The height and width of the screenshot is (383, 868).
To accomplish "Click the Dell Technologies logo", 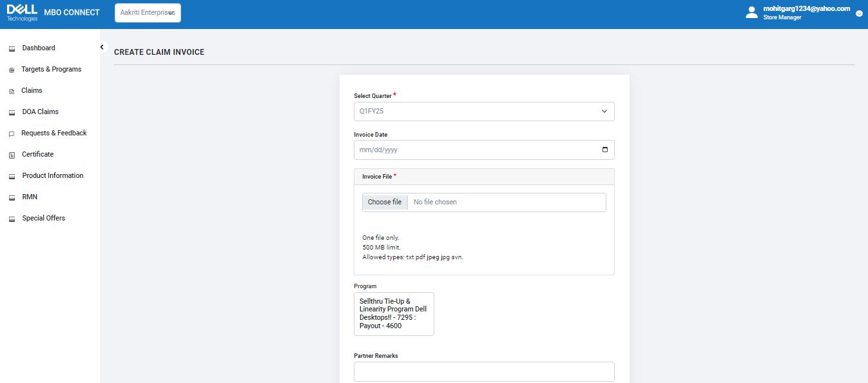I will click(x=22, y=12).
